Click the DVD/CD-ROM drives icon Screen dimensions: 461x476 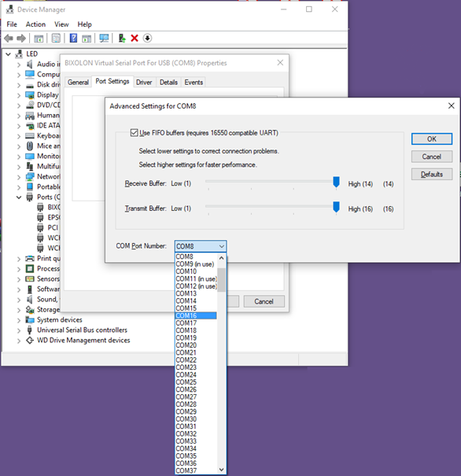click(x=30, y=105)
